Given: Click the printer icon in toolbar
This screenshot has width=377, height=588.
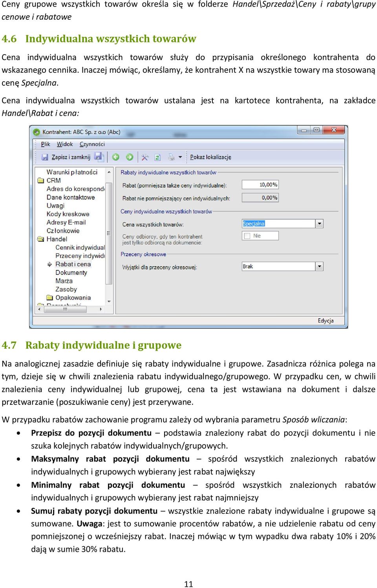Looking at the screenshot, I should click(x=171, y=157).
